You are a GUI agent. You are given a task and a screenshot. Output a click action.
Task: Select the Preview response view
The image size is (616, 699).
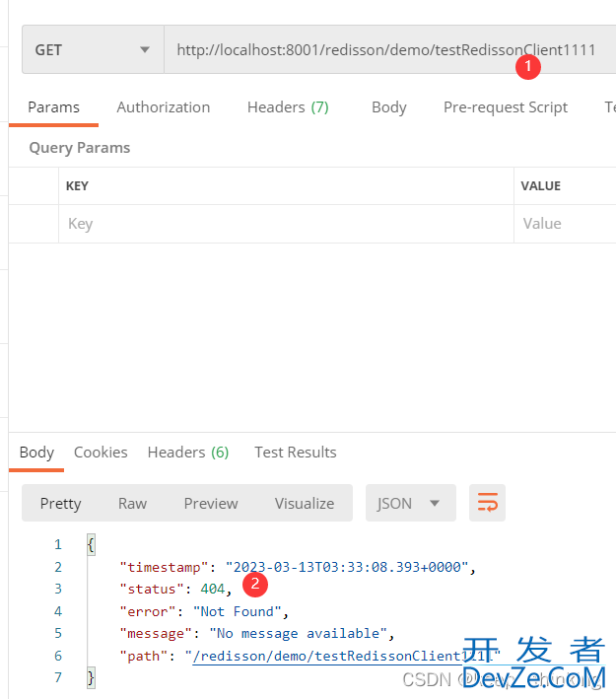(x=211, y=503)
